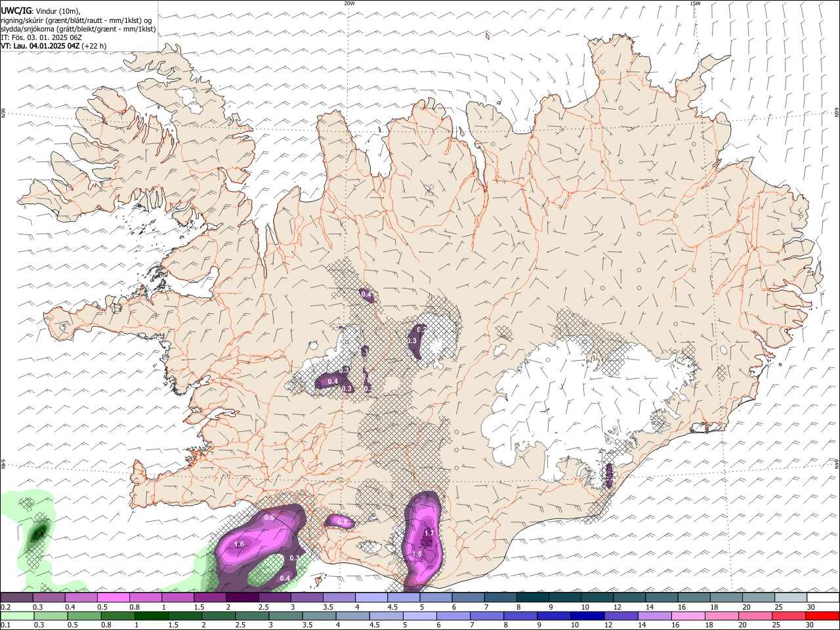Viewport: 840px width, 630px height.
Task: Click the darkest purple upper legend swatch 2–2.5
Action: click(x=241, y=598)
